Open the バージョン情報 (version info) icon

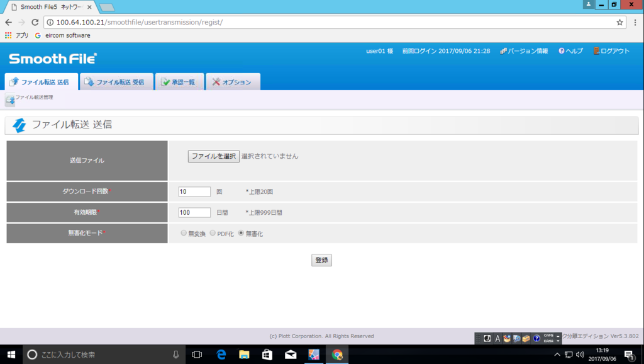click(x=503, y=51)
